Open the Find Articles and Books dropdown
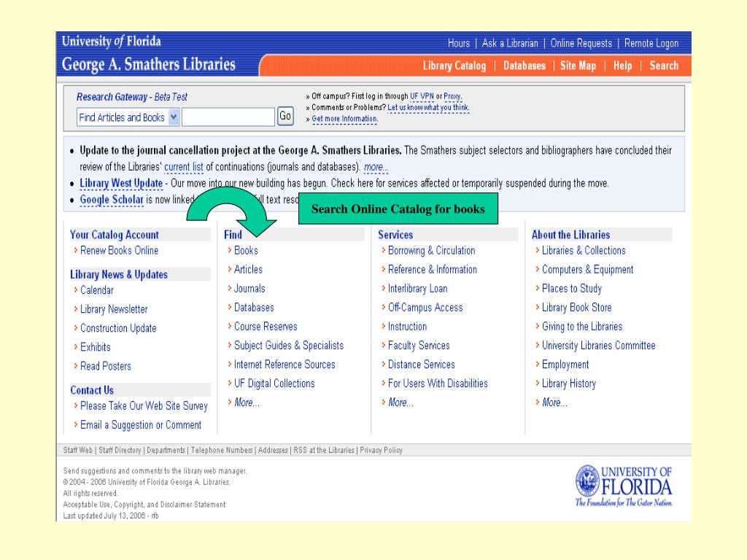 128,117
